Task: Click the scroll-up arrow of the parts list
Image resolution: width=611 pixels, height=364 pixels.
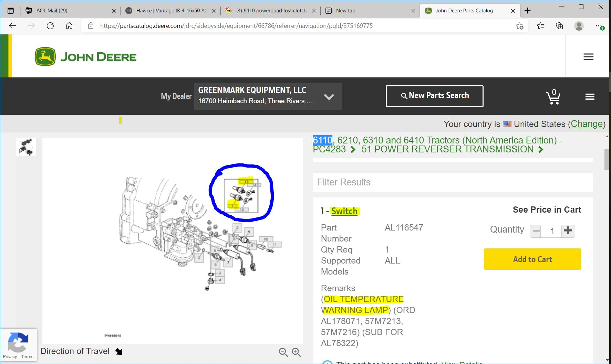Action: coord(607,137)
